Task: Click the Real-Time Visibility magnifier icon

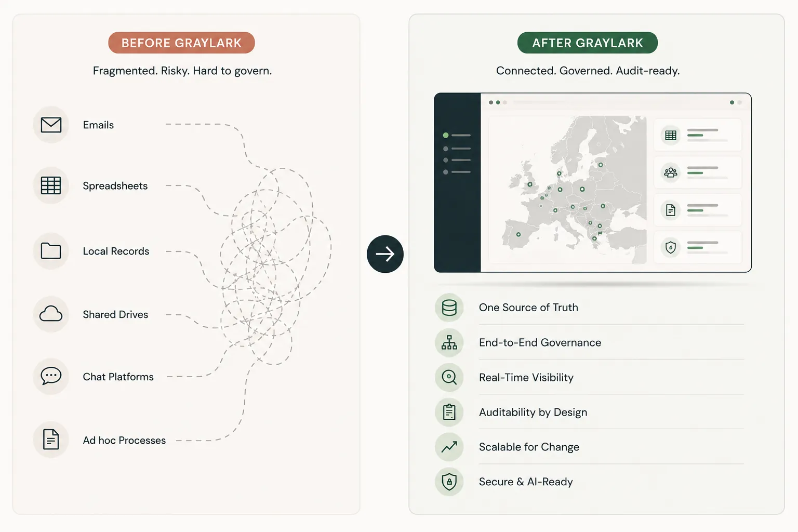Action: pos(449,377)
